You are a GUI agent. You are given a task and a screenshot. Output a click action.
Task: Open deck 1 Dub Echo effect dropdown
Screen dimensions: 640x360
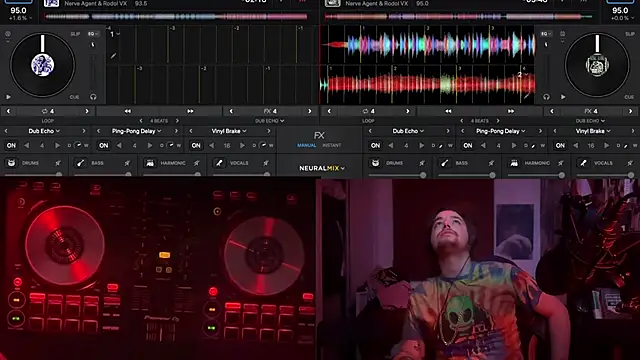click(x=44, y=131)
